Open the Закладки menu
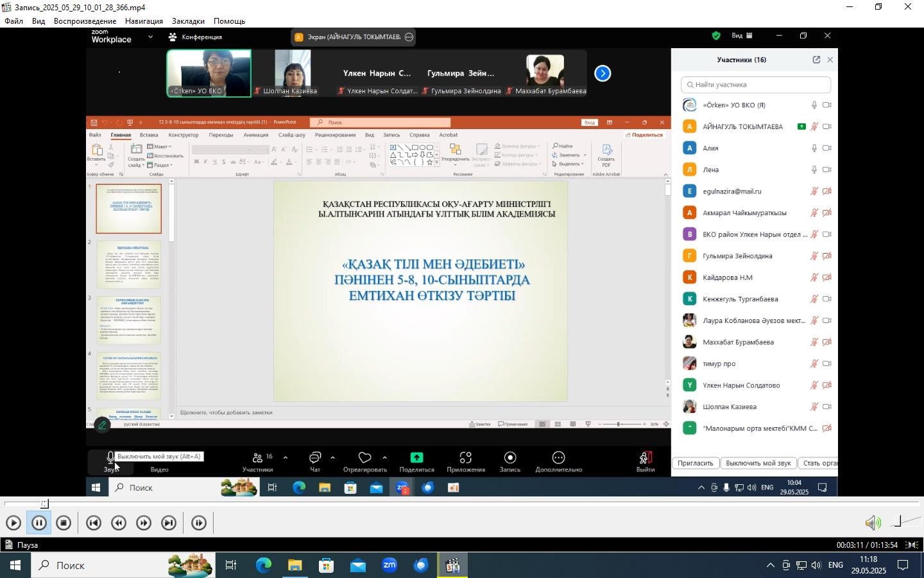Viewport: 924px width, 578px height. pyautogui.click(x=188, y=21)
